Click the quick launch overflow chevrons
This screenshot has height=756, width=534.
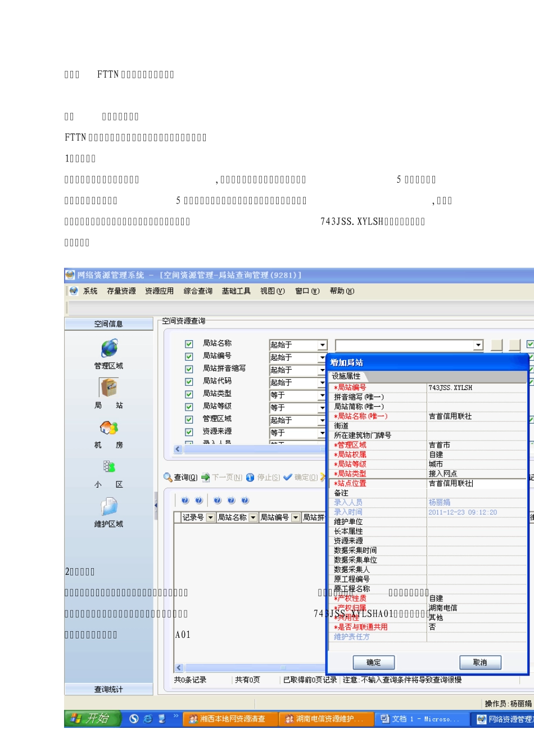[x=175, y=716]
